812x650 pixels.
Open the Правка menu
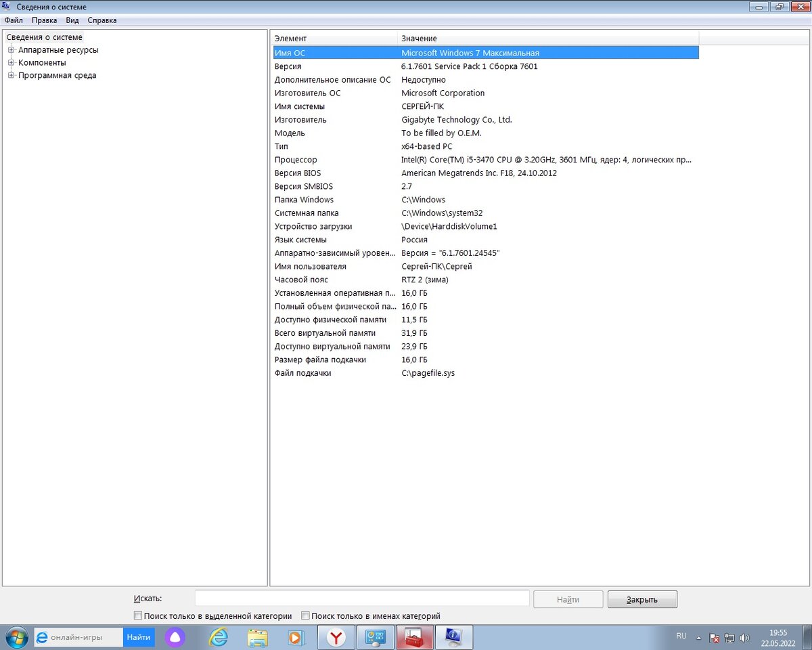pyautogui.click(x=44, y=20)
